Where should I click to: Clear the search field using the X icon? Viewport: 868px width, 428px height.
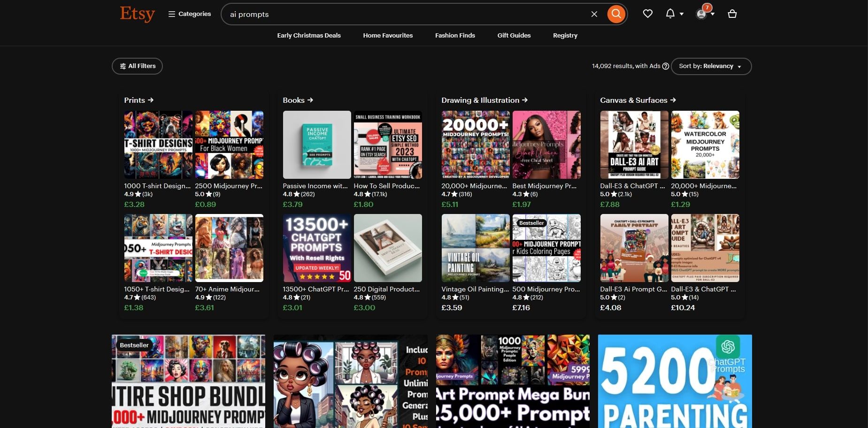click(594, 14)
